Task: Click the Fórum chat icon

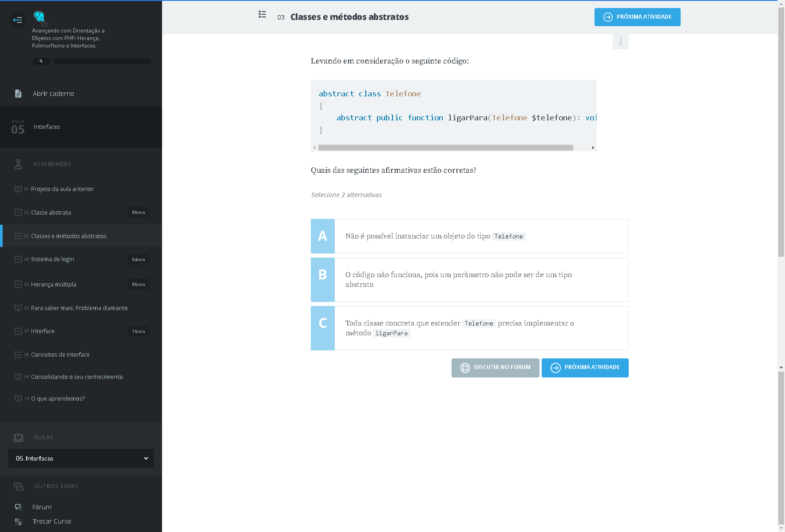Action: (18, 507)
